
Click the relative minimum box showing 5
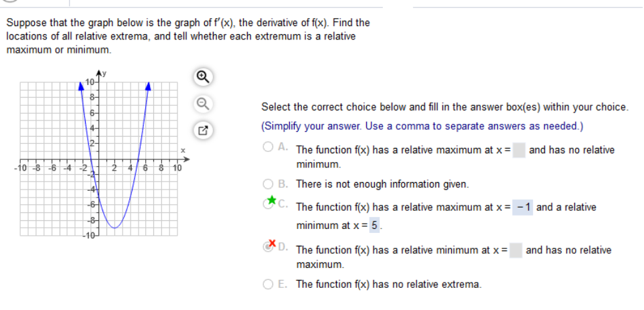tap(374, 225)
